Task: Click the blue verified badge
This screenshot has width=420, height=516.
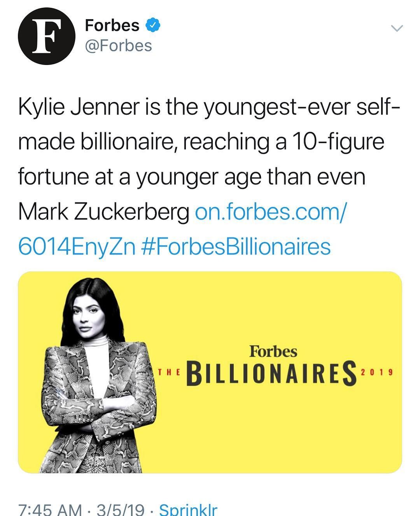Action: click(x=153, y=26)
